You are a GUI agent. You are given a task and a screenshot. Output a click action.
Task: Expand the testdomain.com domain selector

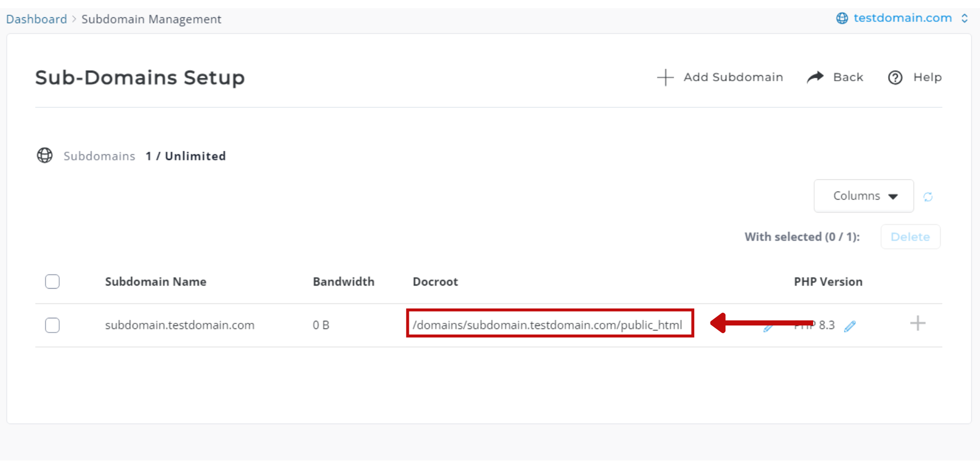pos(965,18)
